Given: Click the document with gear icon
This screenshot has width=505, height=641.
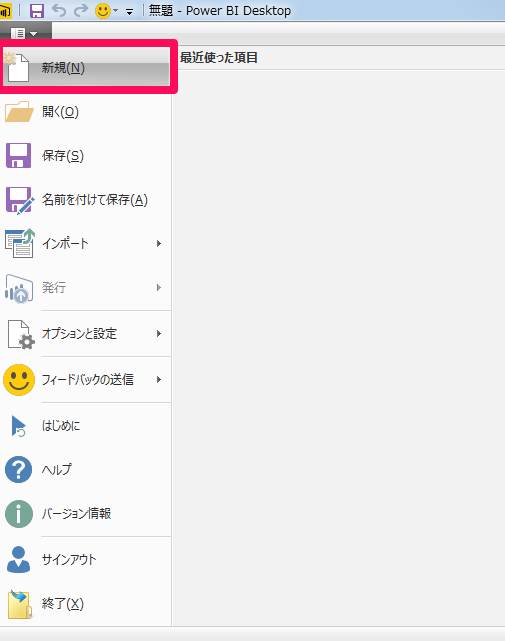Looking at the screenshot, I should click(21, 335).
